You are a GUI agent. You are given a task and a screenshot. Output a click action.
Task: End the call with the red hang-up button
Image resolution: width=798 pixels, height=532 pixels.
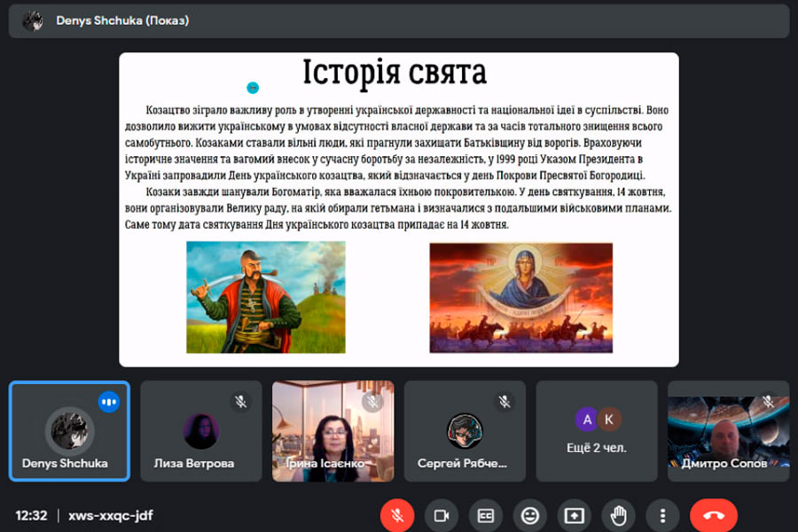[714, 516]
